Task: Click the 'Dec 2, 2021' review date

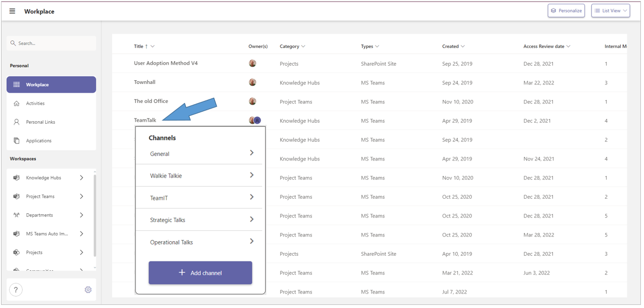Action: [537, 121]
